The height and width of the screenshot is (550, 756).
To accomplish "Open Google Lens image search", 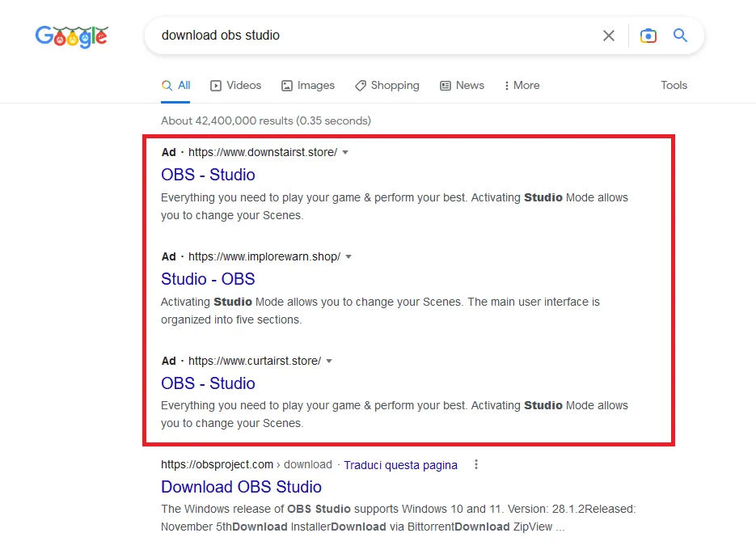I will (648, 36).
